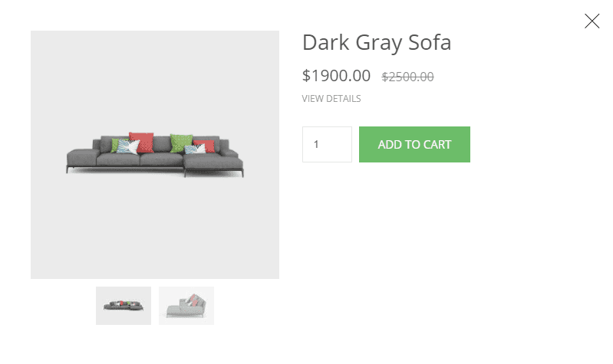Open the VIEW DETAILS link

click(x=331, y=99)
